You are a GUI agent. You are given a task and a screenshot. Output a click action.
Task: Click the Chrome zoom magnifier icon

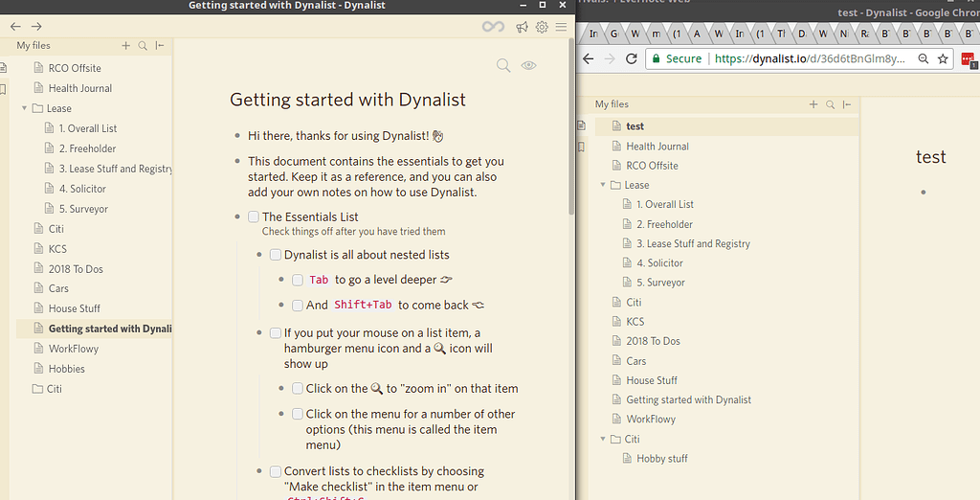(924, 58)
